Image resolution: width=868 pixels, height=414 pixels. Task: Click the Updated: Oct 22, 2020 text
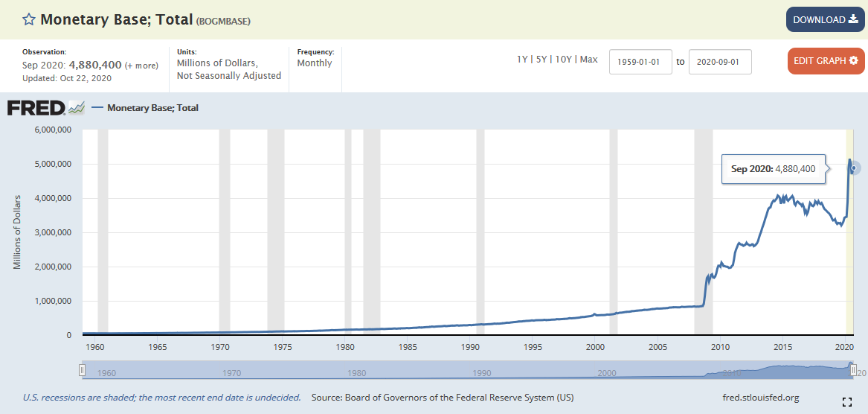67,78
